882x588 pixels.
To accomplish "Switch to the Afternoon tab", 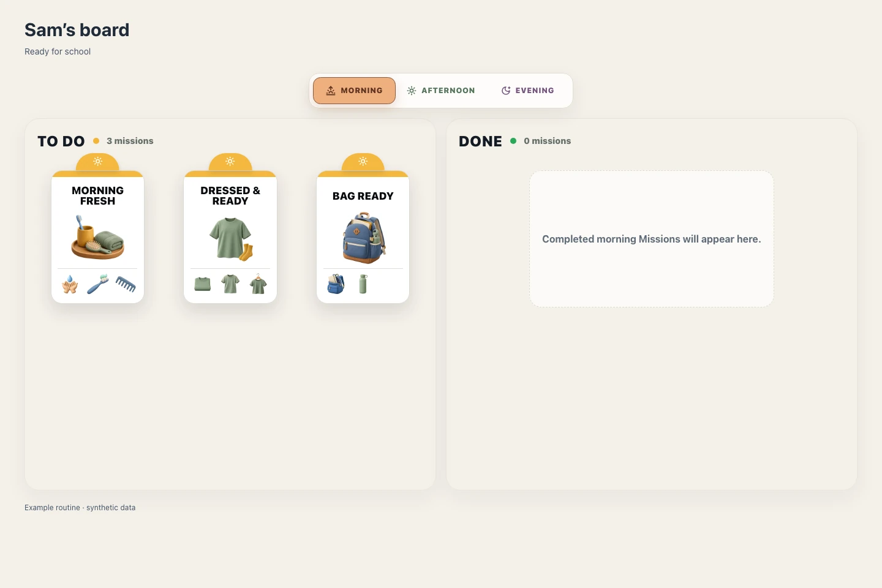I will [441, 91].
